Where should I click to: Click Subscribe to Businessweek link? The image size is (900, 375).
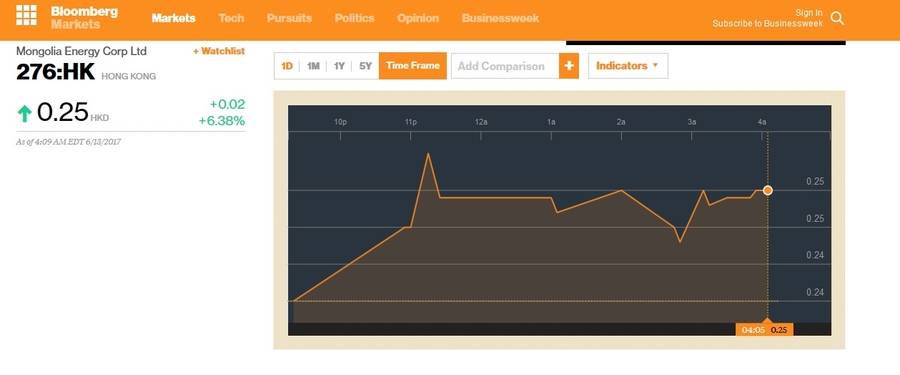click(767, 24)
